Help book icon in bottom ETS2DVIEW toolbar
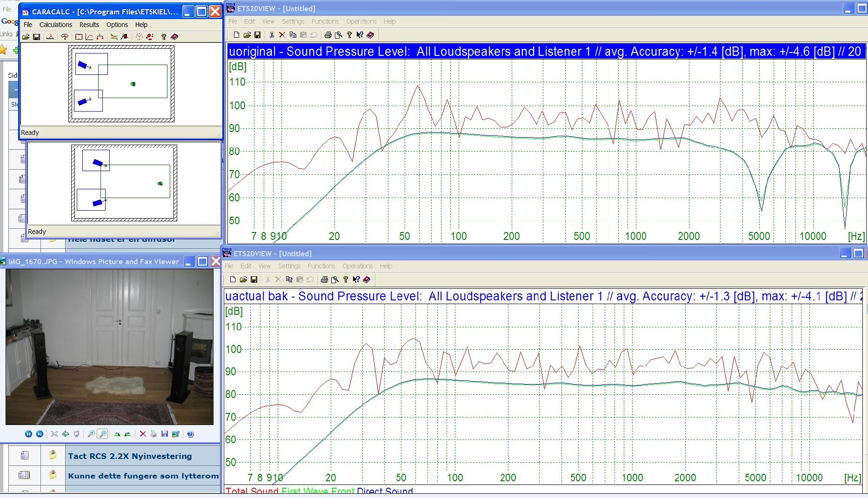Screen dimensions: 868x498 coord(367,279)
